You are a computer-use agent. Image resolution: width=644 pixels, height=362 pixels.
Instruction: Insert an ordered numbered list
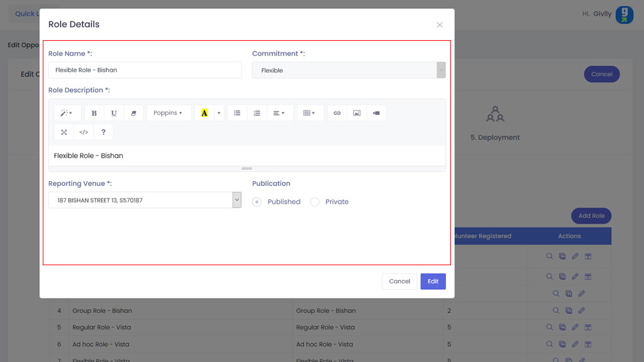(x=257, y=113)
